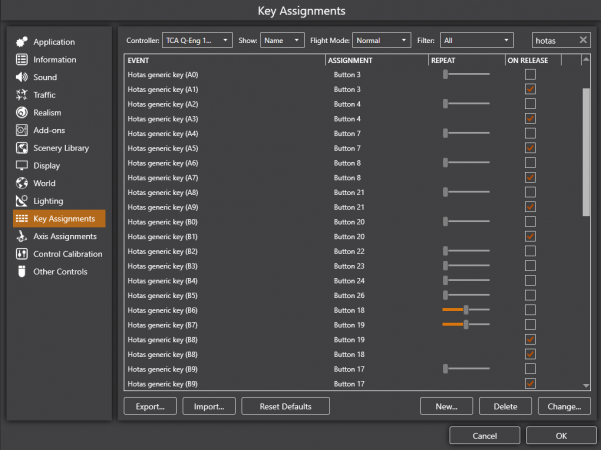Image resolution: width=601 pixels, height=450 pixels.
Task: Click the Key Assignments keyboard icon
Action: pyautogui.click(x=22, y=218)
